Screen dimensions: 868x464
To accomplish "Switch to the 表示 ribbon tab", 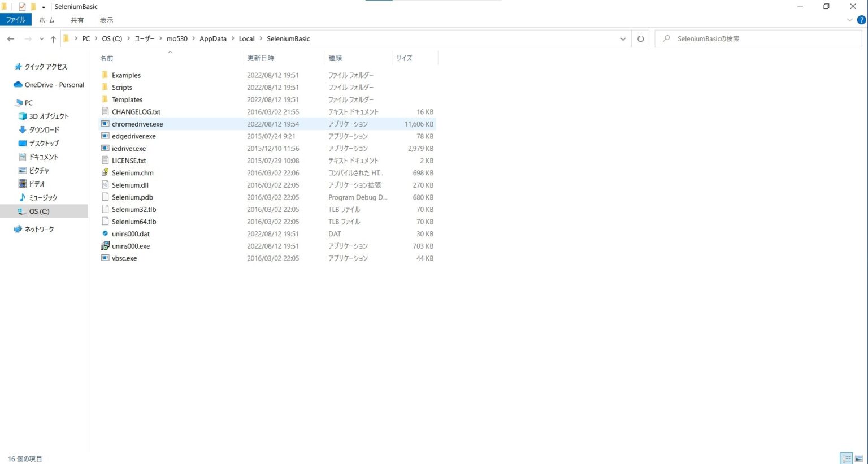I will (x=106, y=20).
